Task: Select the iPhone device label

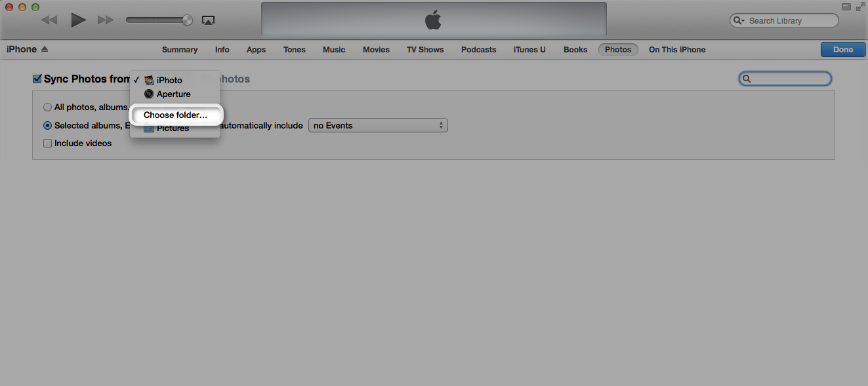Action: [22, 49]
